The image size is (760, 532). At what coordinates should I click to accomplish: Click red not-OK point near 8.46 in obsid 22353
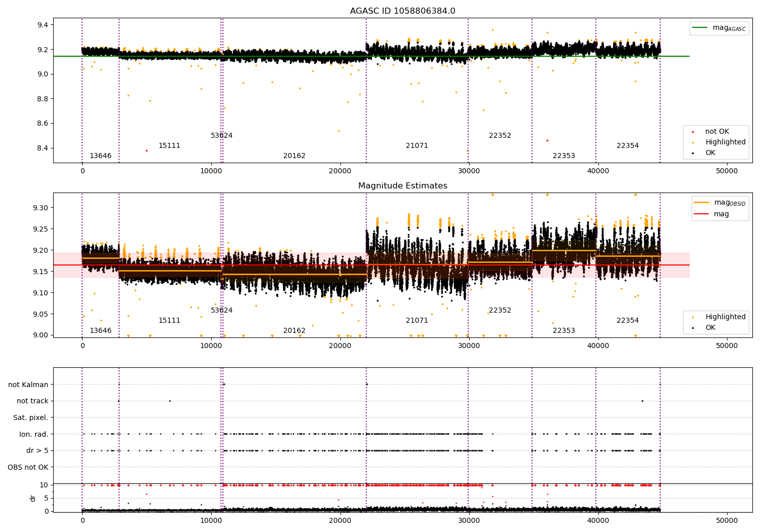(x=547, y=140)
